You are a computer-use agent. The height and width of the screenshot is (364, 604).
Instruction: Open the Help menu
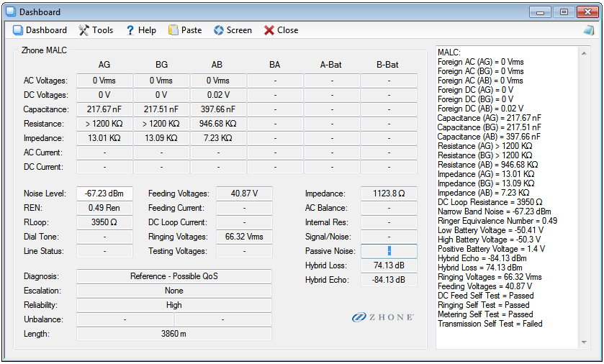tap(130, 30)
